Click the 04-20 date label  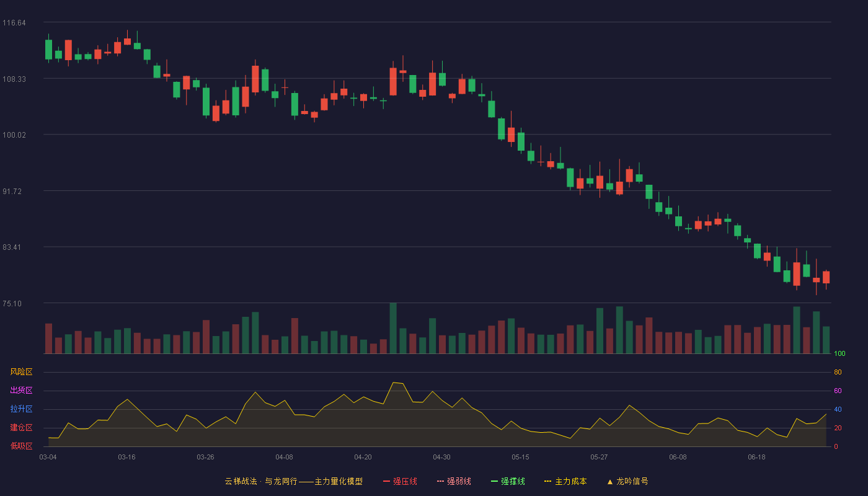pos(363,457)
